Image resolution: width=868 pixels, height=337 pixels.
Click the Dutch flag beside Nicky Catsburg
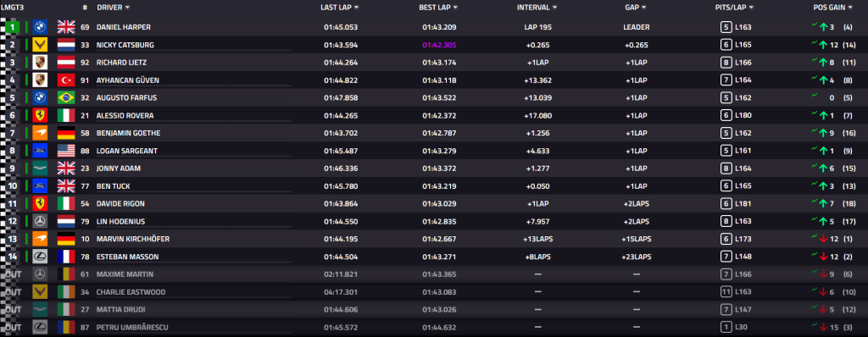tap(66, 45)
